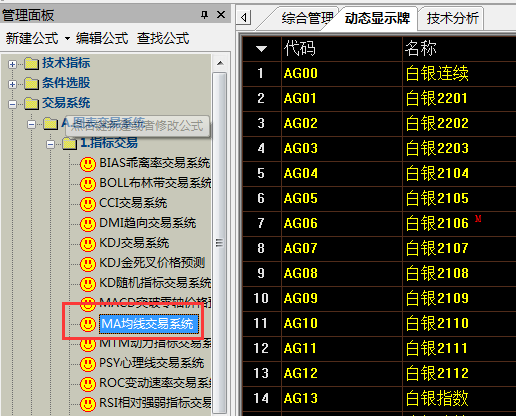This screenshot has height=416, width=516.
Task: Click the smiley icon of MA均线交易系统
Action: [x=88, y=324]
